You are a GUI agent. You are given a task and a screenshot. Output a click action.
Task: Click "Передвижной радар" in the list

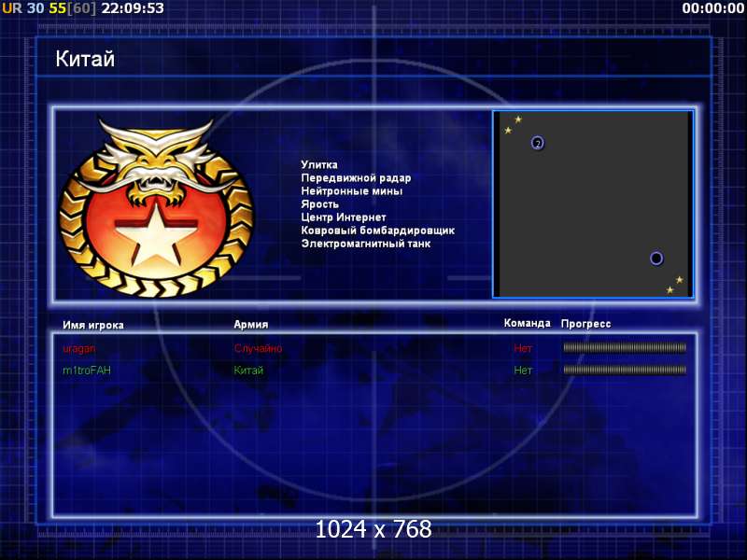pyautogui.click(x=356, y=178)
